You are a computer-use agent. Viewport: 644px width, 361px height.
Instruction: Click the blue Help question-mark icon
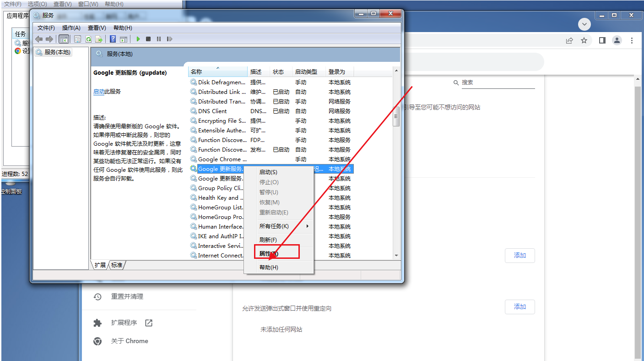point(113,39)
